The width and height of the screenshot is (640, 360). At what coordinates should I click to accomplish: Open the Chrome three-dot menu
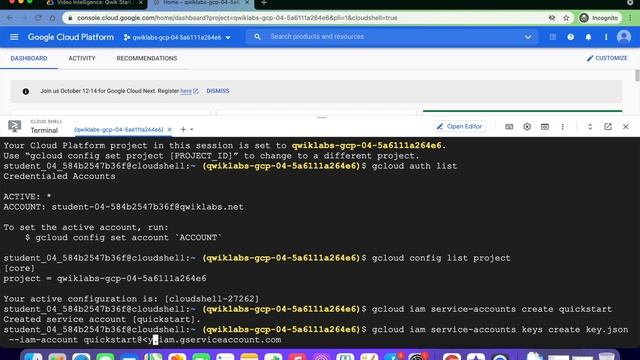(631, 18)
